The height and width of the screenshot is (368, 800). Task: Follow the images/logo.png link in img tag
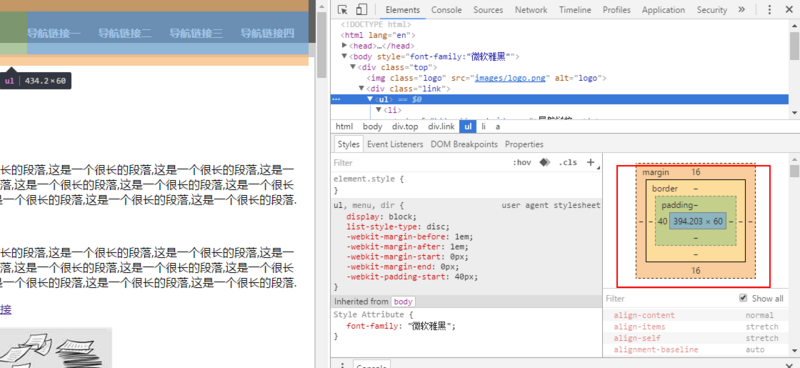pos(510,78)
